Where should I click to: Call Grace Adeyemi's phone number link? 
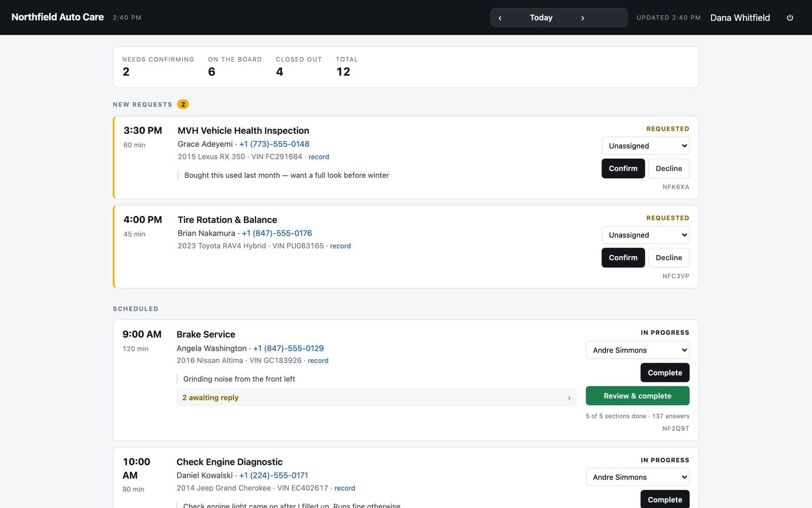point(274,144)
